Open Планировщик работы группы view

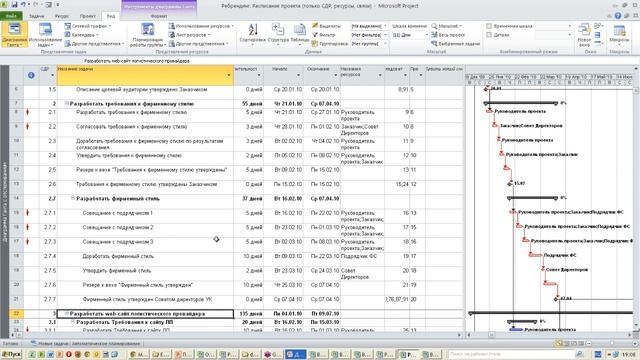click(x=147, y=34)
